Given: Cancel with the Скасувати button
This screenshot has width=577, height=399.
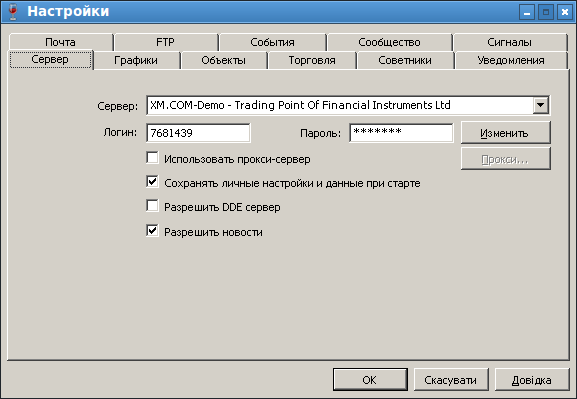Looking at the screenshot, I should point(451,379).
